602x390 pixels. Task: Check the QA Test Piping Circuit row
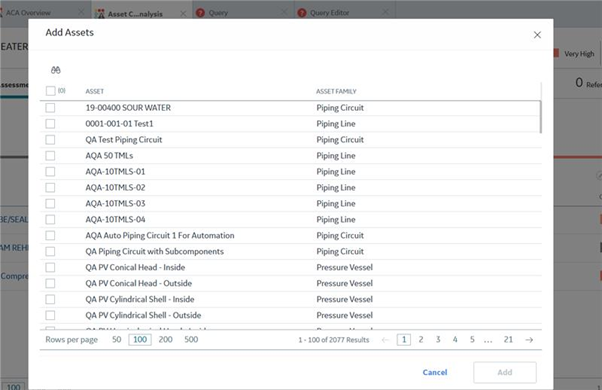pyautogui.click(x=50, y=140)
